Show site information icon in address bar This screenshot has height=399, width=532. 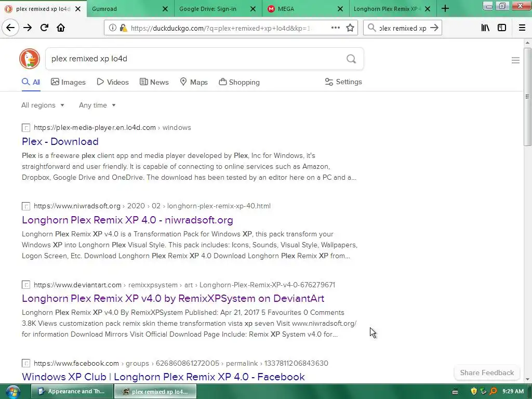(x=112, y=28)
